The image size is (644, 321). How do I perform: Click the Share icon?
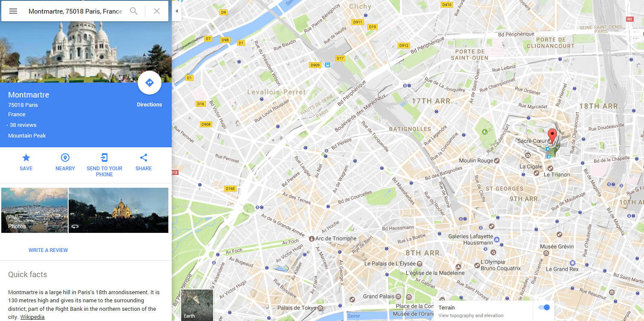pyautogui.click(x=144, y=158)
